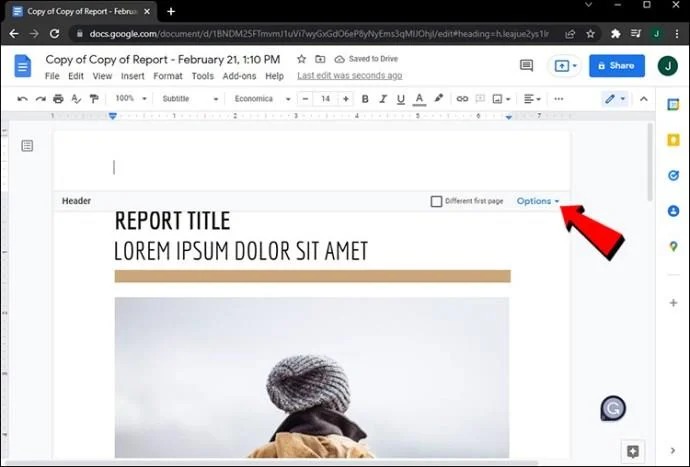Open the Economica font dropdown
This screenshot has height=467, width=690.
coord(262,99)
